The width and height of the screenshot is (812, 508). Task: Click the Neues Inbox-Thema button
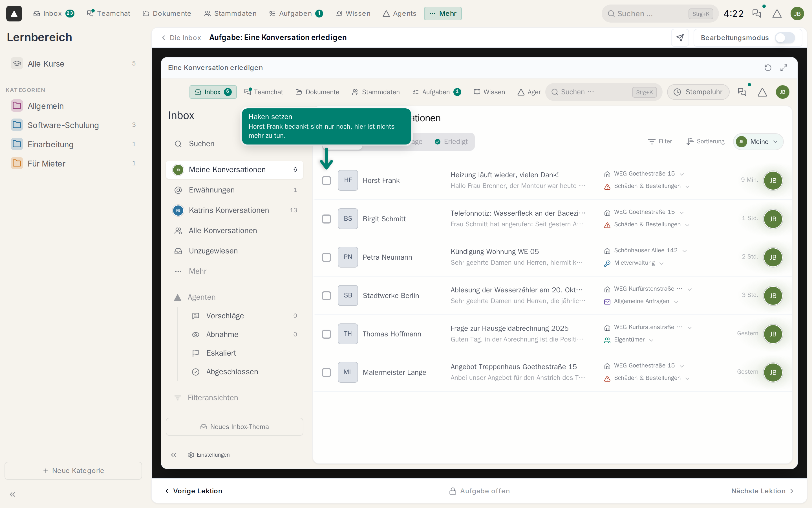coord(235,427)
